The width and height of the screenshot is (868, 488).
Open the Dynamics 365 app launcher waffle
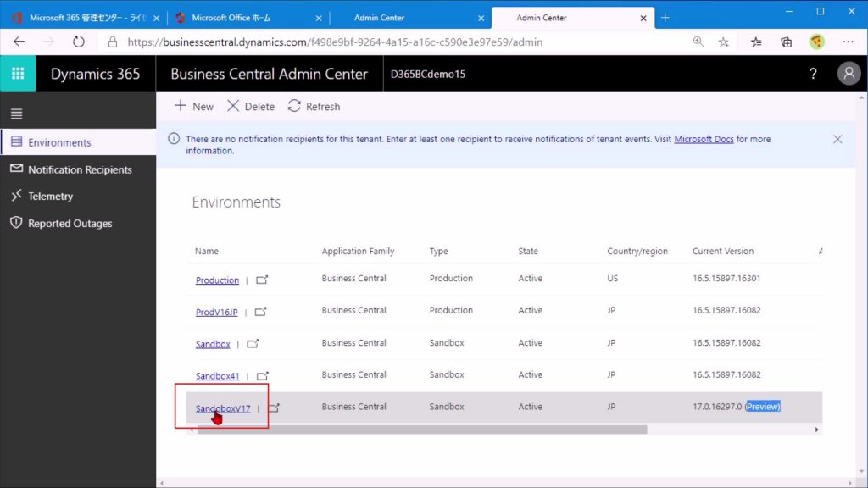pos(18,74)
